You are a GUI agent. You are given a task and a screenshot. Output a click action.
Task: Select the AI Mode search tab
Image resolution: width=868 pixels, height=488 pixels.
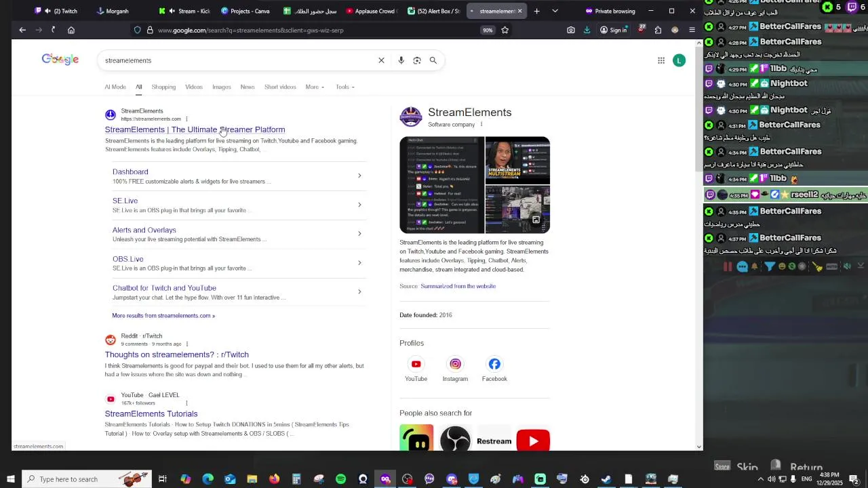click(x=115, y=87)
